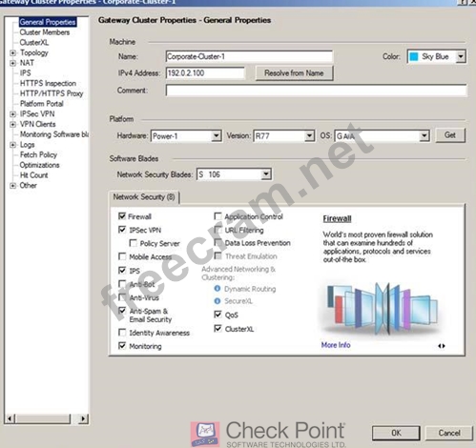Open the Version dropdown showing R77

tap(284, 136)
